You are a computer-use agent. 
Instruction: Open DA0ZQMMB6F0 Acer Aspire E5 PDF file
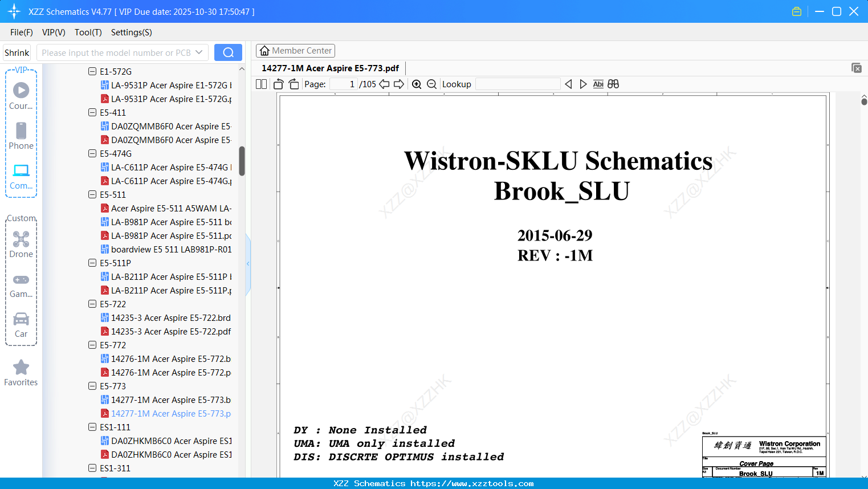[x=166, y=140]
